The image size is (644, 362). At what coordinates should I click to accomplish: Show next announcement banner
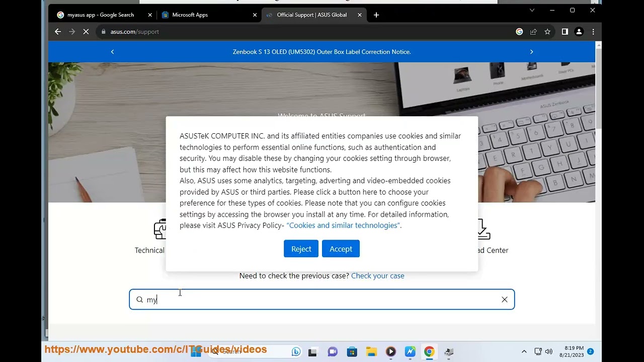tap(531, 52)
